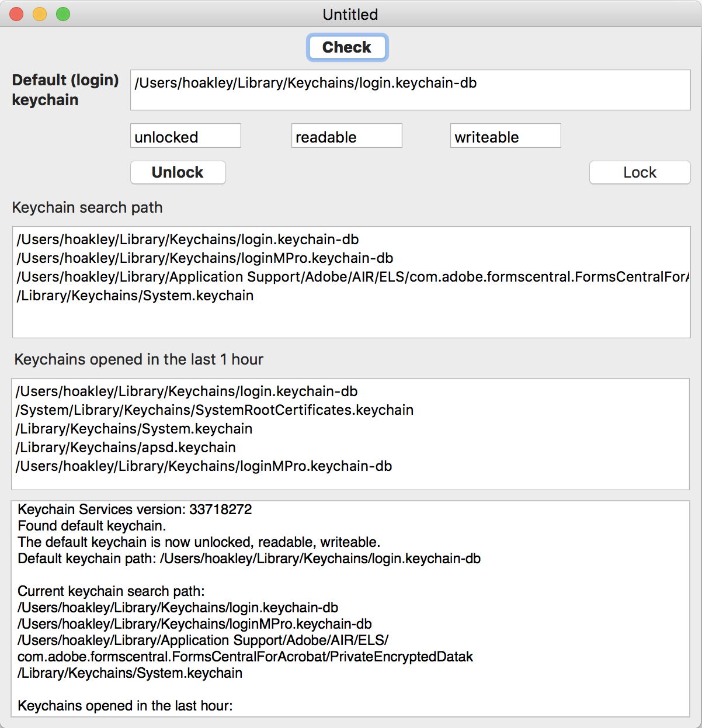Select login.keychain-db in the search path list
The width and height of the screenshot is (702, 728).
coord(187,239)
